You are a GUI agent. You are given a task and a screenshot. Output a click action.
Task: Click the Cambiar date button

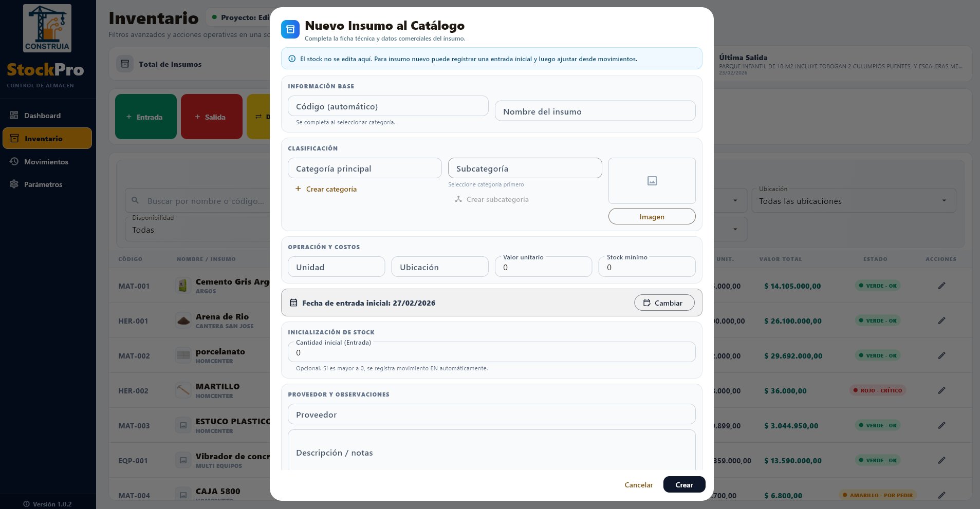664,303
